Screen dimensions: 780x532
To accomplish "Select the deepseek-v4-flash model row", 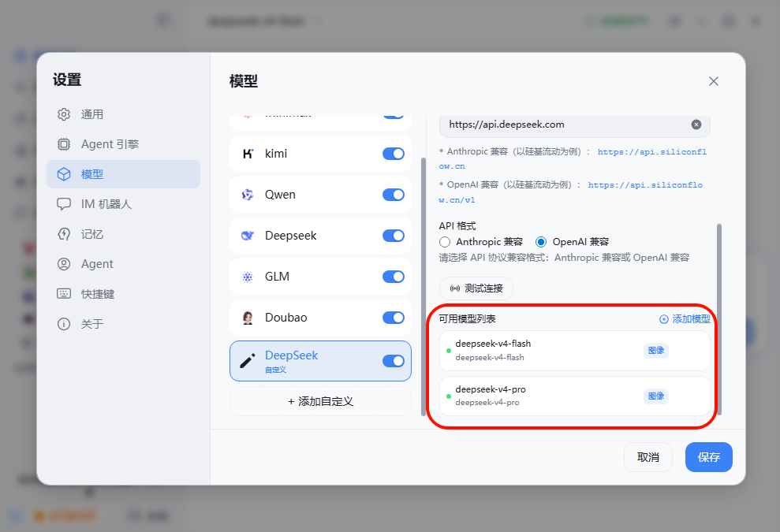I will (575, 351).
